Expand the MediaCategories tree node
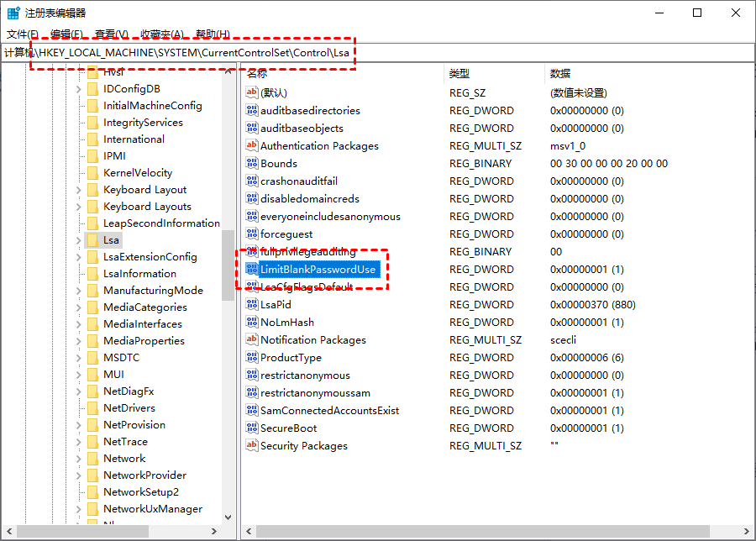 point(79,307)
